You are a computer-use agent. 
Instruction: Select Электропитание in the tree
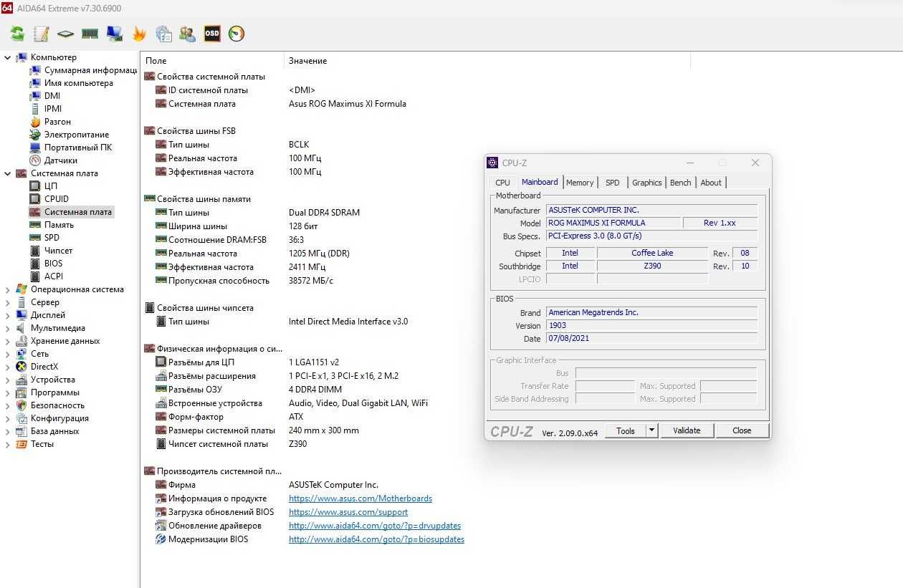coord(77,135)
